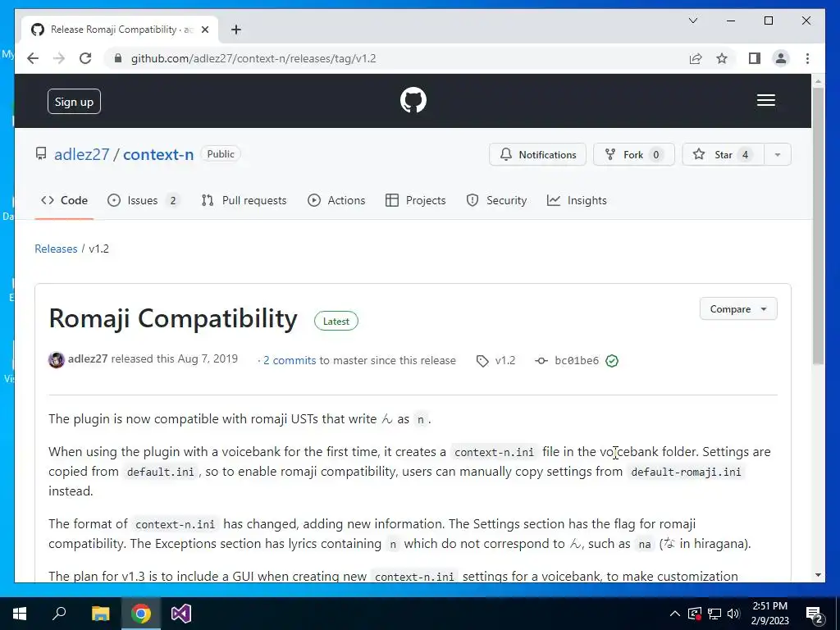Click the Romaji Compatibility release title
The image size is (840, 630).
(x=173, y=319)
